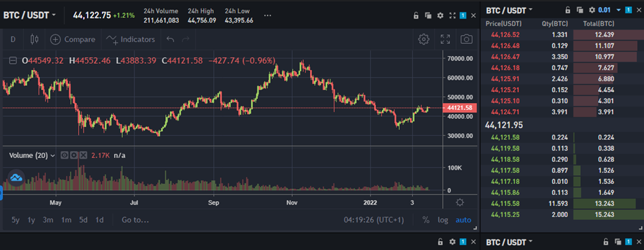This screenshot has height=250, width=644.
Task: Open Volume indicator settings gear
Action: 73,155
